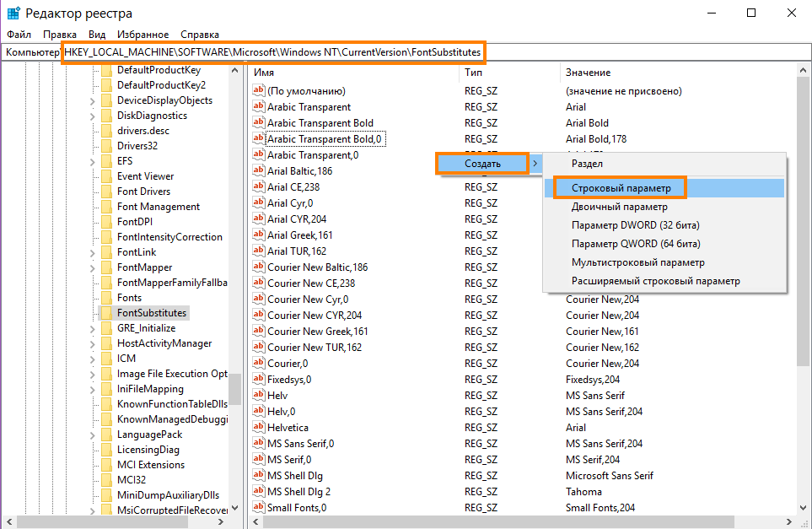This screenshot has width=812, height=529.
Task: Click the ab icon of (По умолчанию) value
Action: point(258,90)
